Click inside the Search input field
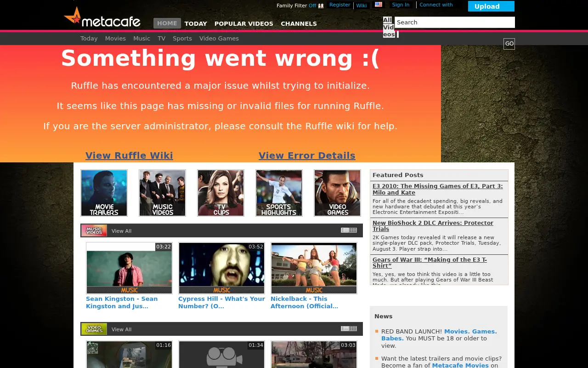This screenshot has height=368, width=588. tap(455, 22)
